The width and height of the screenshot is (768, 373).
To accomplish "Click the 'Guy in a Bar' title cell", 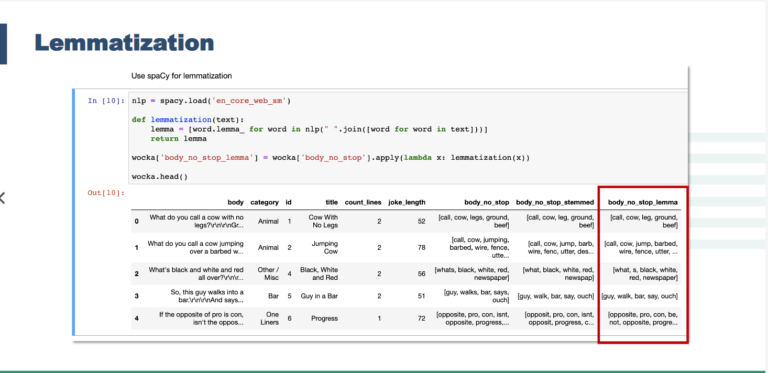I will (x=319, y=296).
